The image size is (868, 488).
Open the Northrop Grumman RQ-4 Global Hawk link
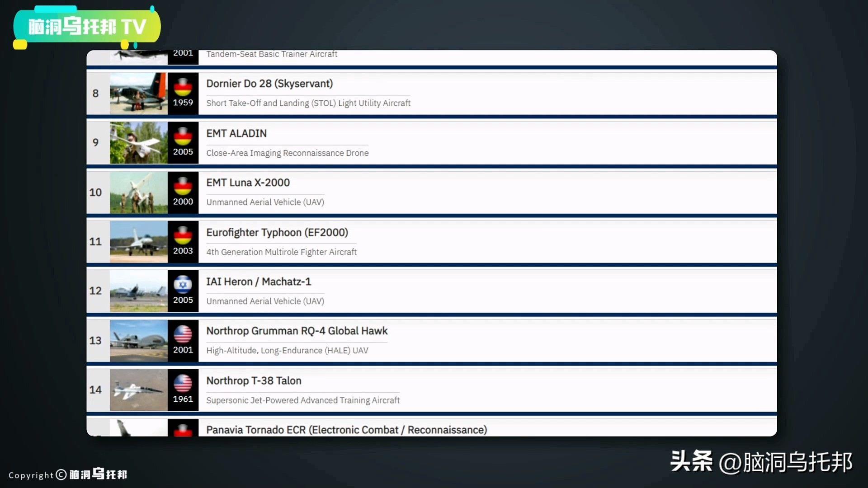click(297, 331)
